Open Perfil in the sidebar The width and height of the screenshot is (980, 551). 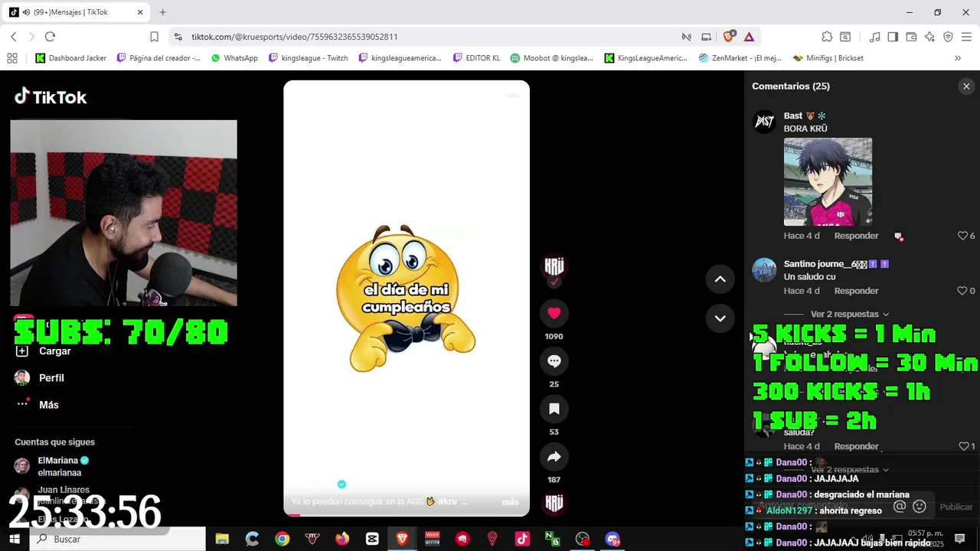(40, 378)
